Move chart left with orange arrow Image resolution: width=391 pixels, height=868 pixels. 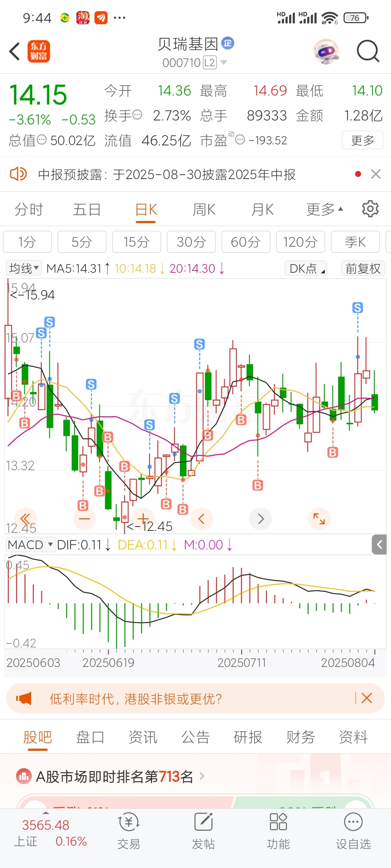point(202,519)
